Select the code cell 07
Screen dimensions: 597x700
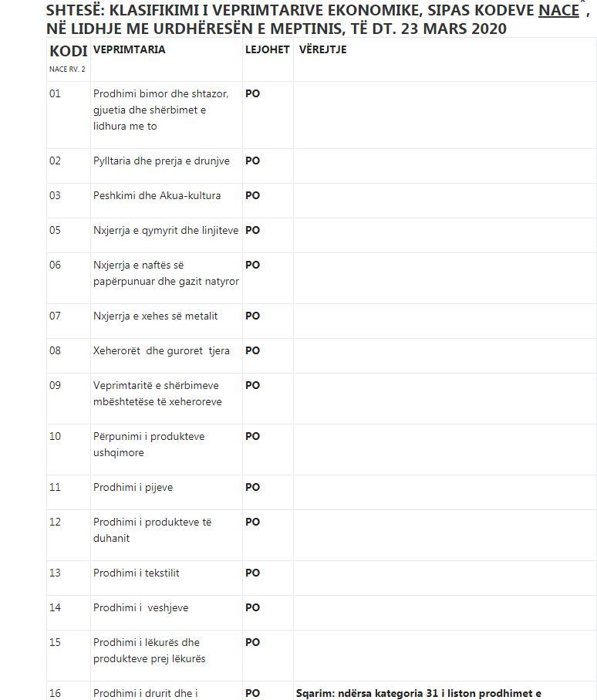tap(55, 316)
